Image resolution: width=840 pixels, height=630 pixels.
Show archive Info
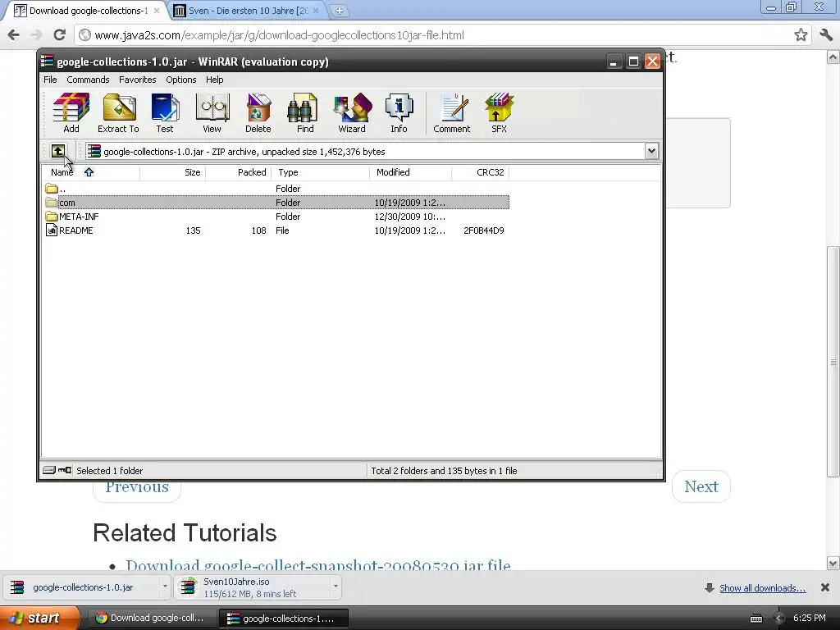[399, 113]
